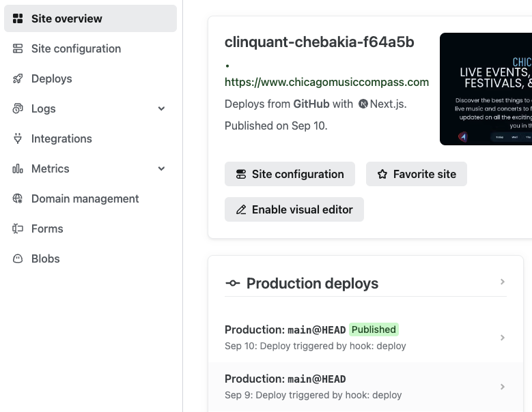
Task: Open the Deploys sidebar item
Action: tap(90, 78)
